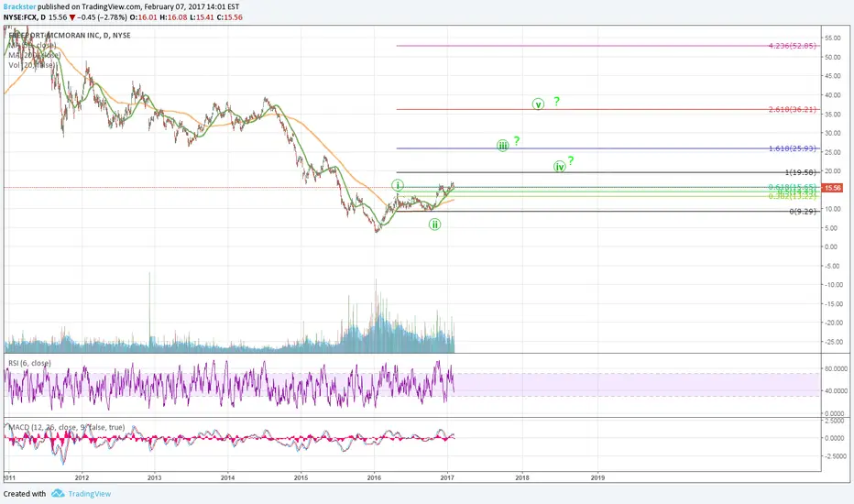This screenshot has height=504, width=854.
Task: Click the 2018 label on time axis
Action: 521,477
